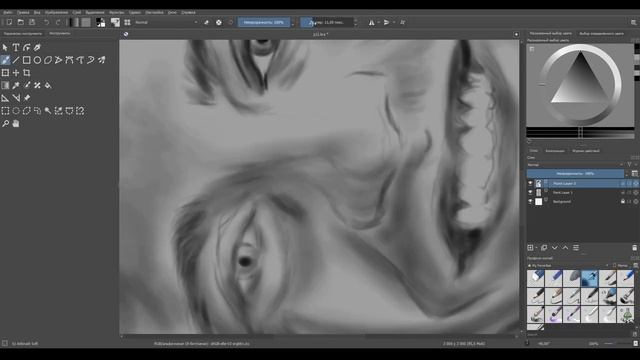640x360 pixels.
Task: Select the Rectangular Selection tool
Action: click(x=5, y=111)
